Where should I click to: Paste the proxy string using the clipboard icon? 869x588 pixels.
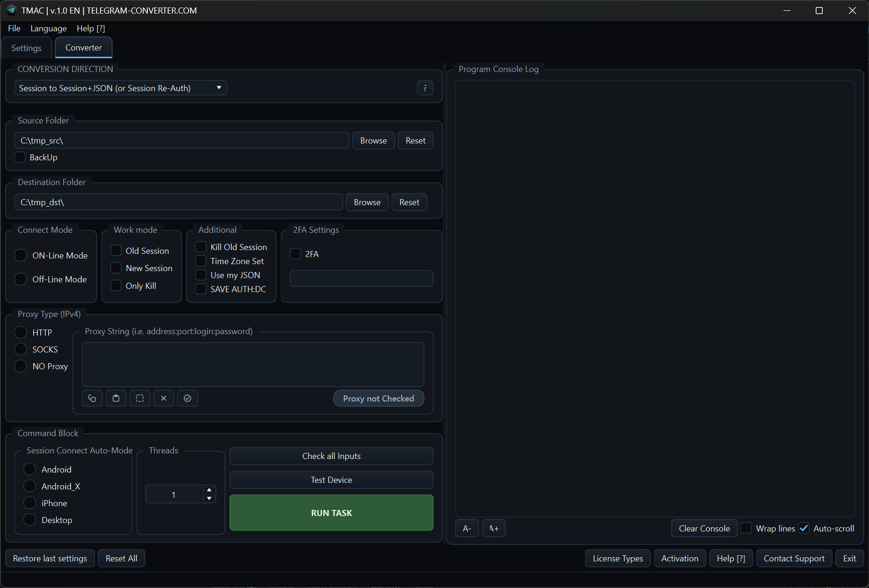(116, 398)
